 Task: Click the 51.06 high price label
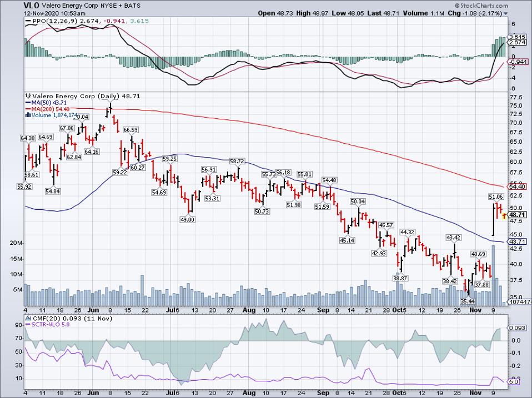click(496, 197)
